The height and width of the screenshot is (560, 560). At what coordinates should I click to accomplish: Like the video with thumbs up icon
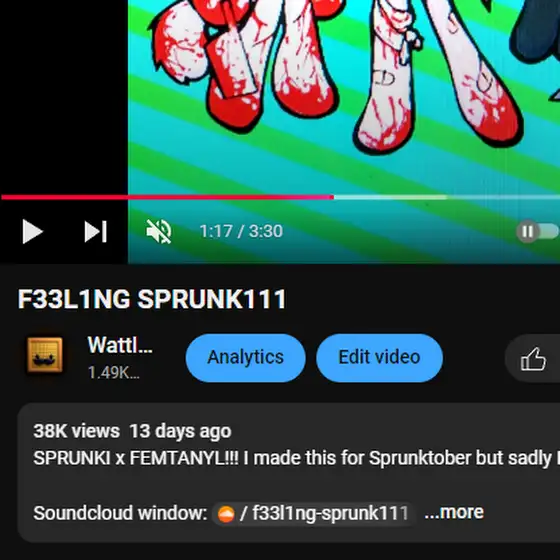click(x=533, y=359)
